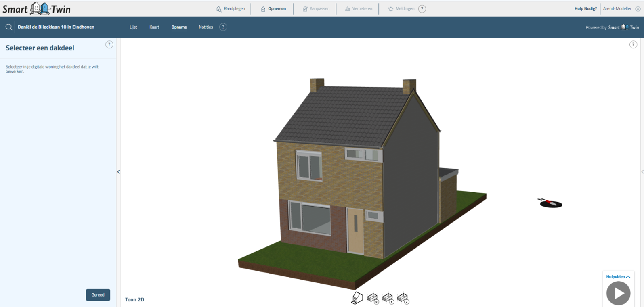The height and width of the screenshot is (307, 644).
Task: Click the compass orientation widget
Action: coord(550,203)
